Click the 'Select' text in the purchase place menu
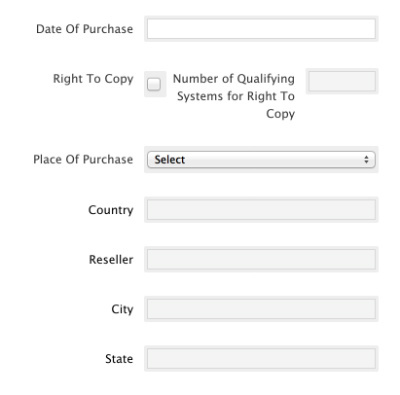Image resolution: width=400 pixels, height=395 pixels. 170,160
